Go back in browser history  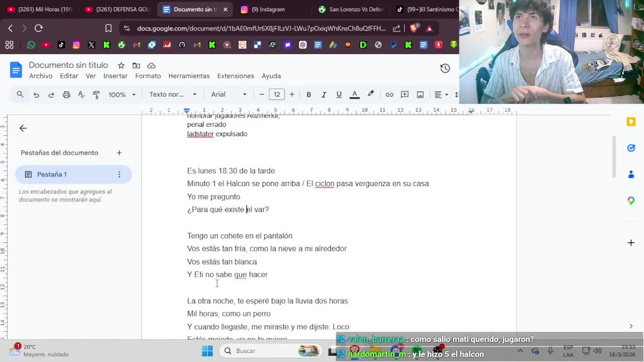[x=11, y=29]
